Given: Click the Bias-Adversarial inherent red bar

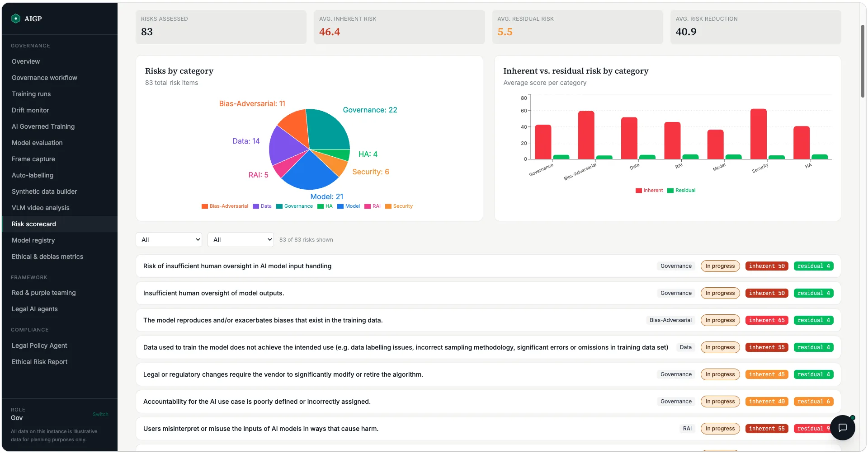Looking at the screenshot, I should click(586, 135).
